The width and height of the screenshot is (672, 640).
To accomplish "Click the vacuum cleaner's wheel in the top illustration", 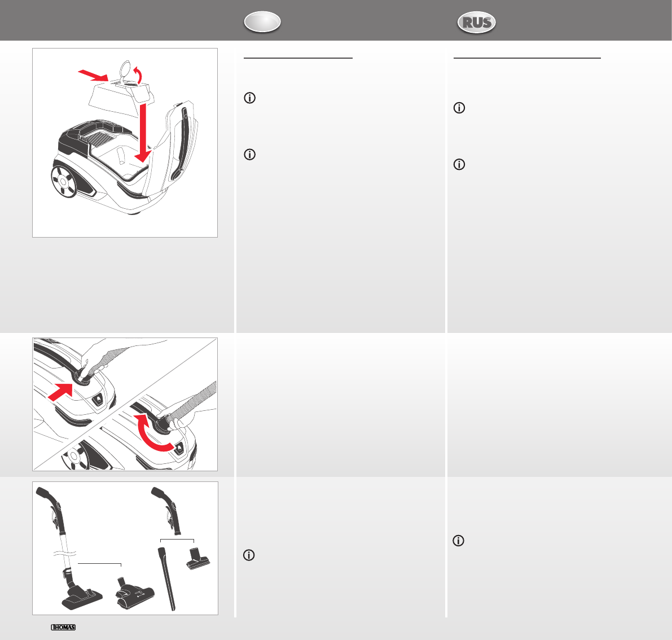I will point(63,182).
